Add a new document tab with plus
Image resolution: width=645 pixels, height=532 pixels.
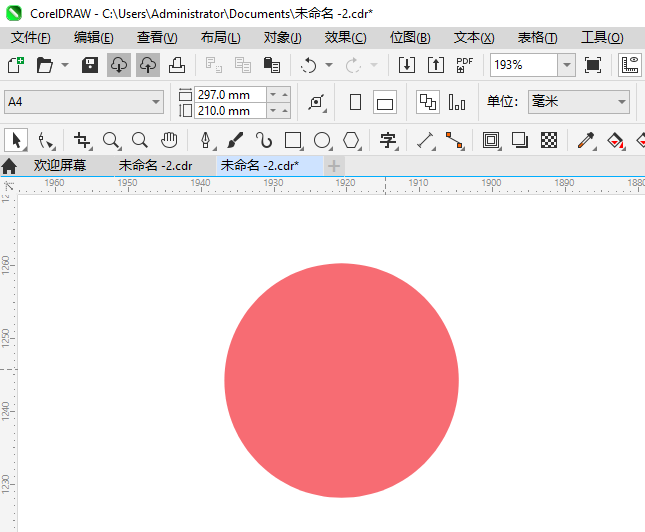[x=334, y=166]
